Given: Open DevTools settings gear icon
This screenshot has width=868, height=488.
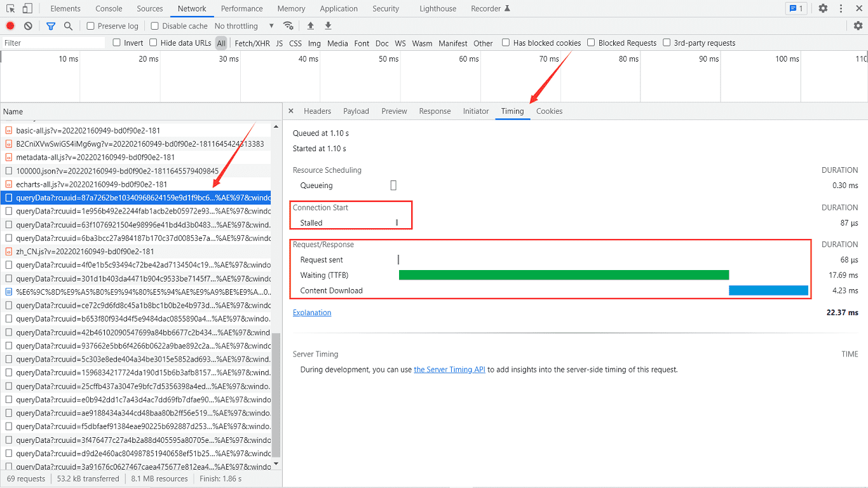Looking at the screenshot, I should [823, 9].
